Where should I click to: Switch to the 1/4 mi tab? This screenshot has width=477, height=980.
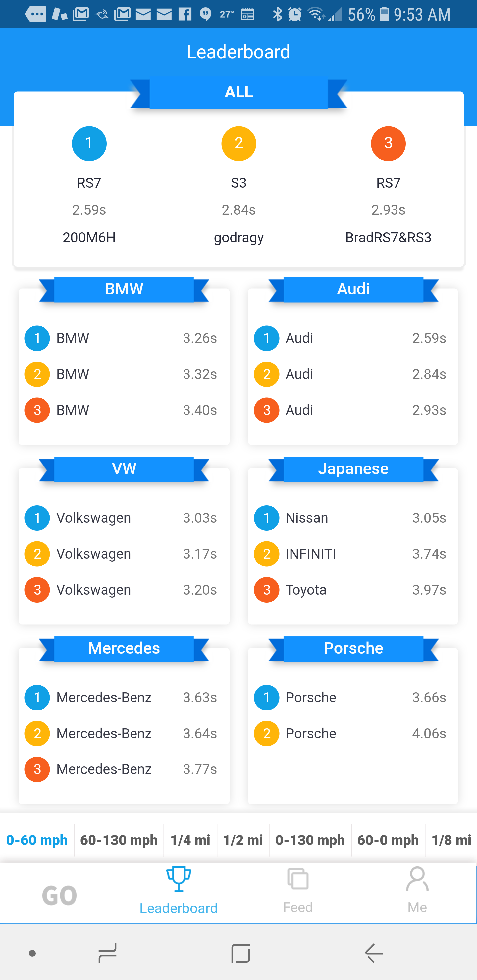pos(190,840)
